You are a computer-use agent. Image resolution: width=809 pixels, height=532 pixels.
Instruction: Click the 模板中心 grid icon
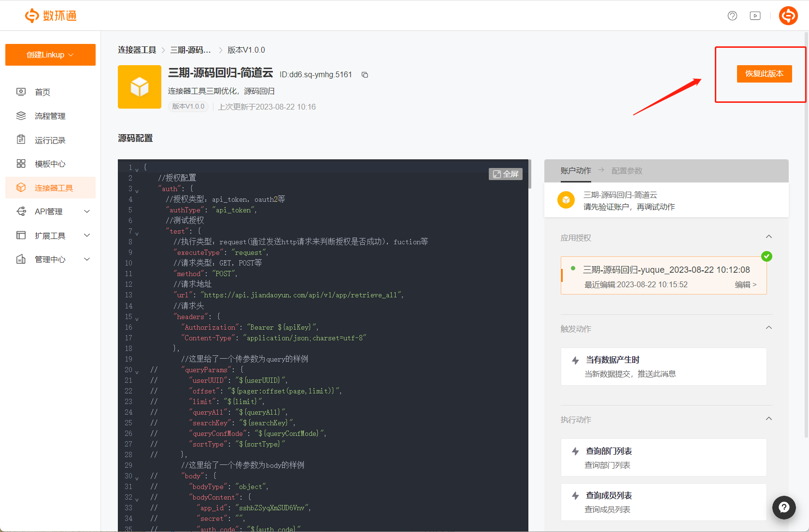point(21,164)
